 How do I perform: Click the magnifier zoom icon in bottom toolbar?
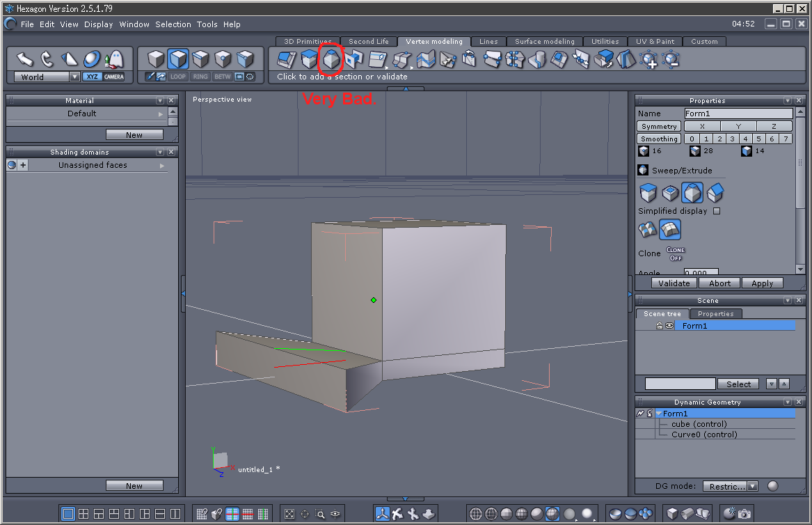pos(320,514)
